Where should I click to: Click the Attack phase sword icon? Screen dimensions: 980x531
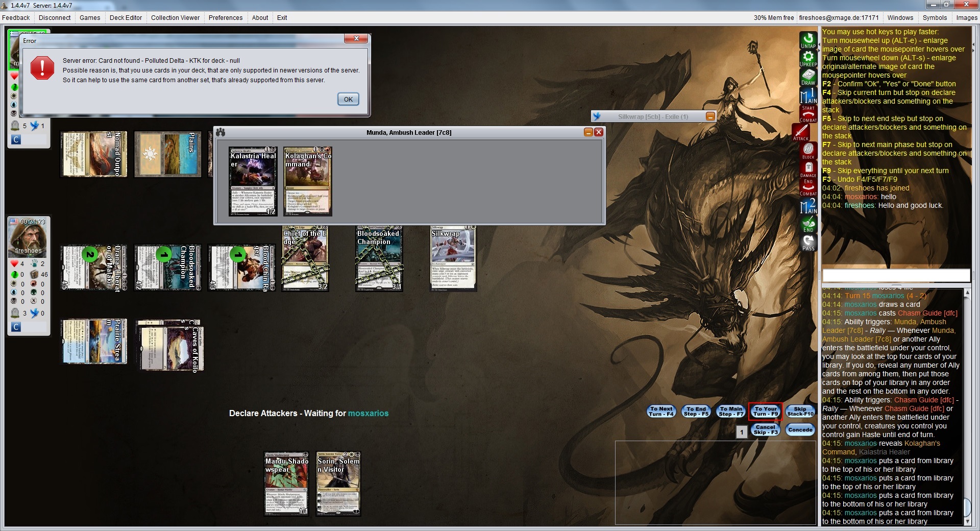coord(801,132)
